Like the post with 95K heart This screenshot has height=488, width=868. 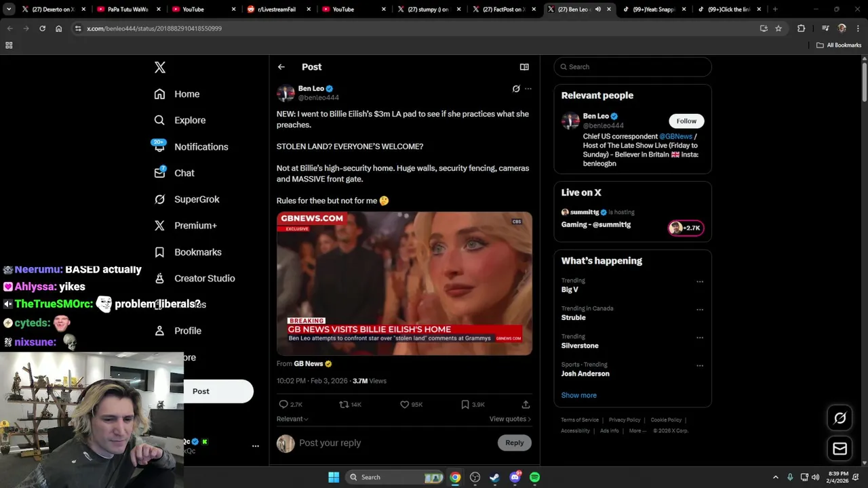coord(411,405)
